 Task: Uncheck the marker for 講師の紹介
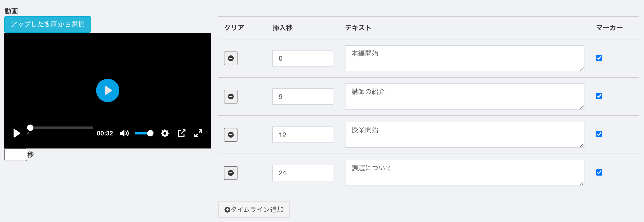pyautogui.click(x=599, y=96)
